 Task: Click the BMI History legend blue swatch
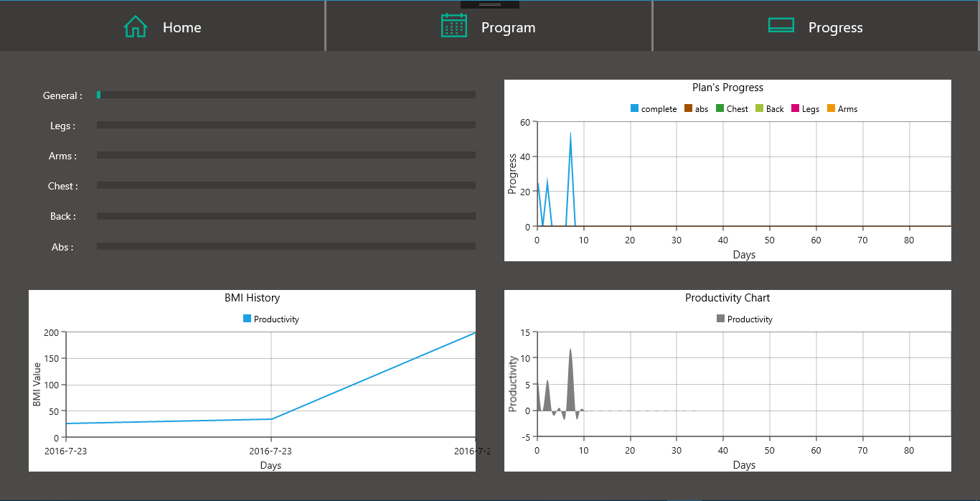coord(247,319)
